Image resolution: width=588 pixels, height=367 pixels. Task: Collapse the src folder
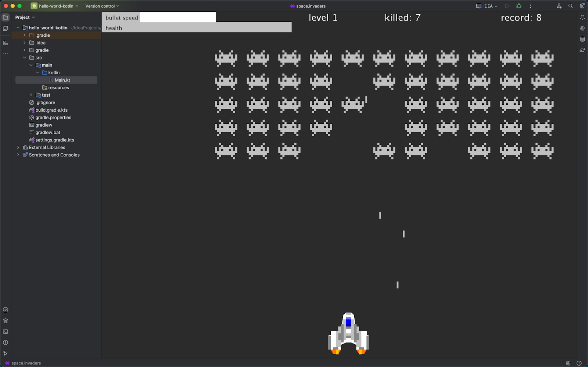click(x=25, y=58)
